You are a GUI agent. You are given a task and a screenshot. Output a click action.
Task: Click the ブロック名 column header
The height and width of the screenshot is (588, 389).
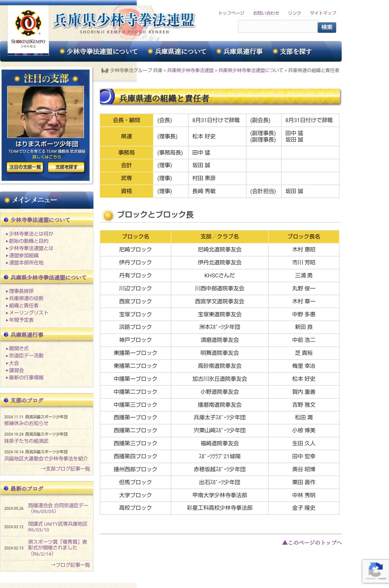tap(135, 236)
